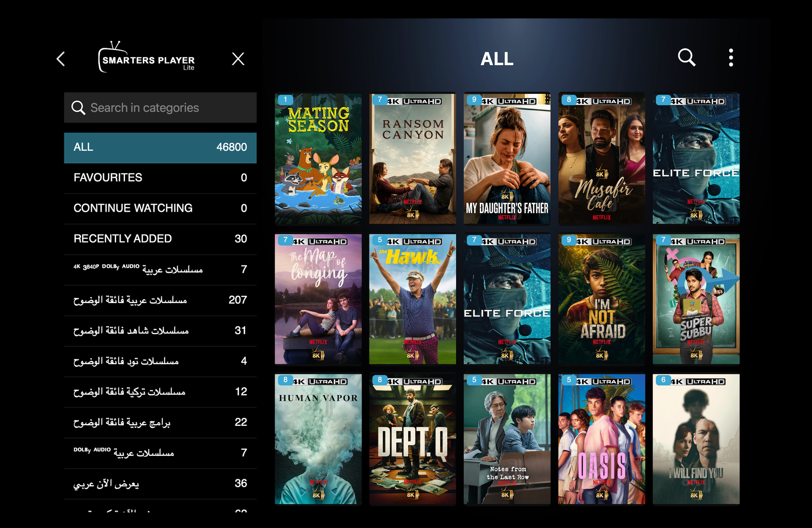The height and width of the screenshot is (528, 812).
Task: Open the I'm Not Afraid poster
Action: 601,299
